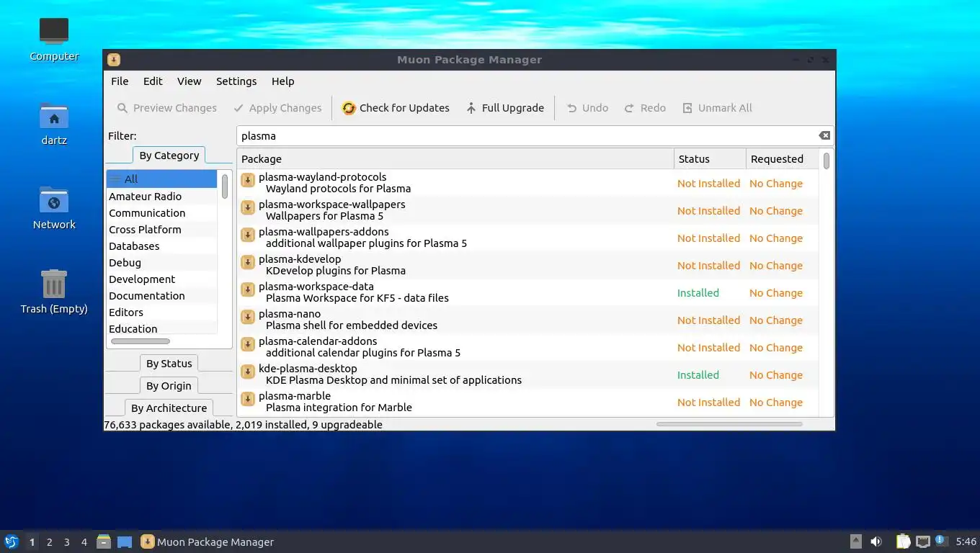980x553 pixels.
Task: Click the category list vertical scrollbar
Action: tap(225, 186)
